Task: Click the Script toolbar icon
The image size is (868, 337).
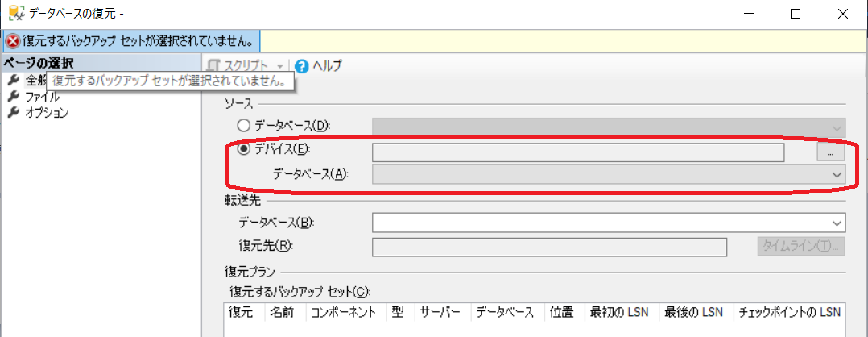Action: (213, 66)
